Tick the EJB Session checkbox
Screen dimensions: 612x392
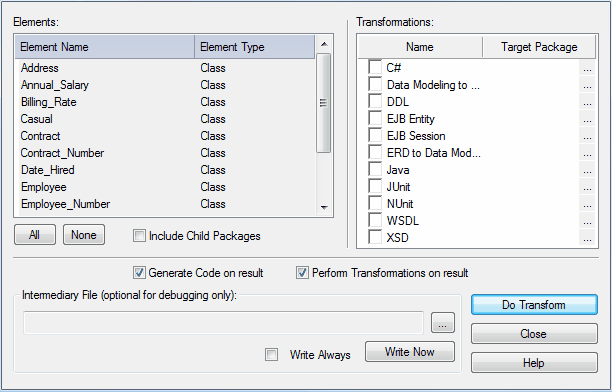(x=375, y=135)
